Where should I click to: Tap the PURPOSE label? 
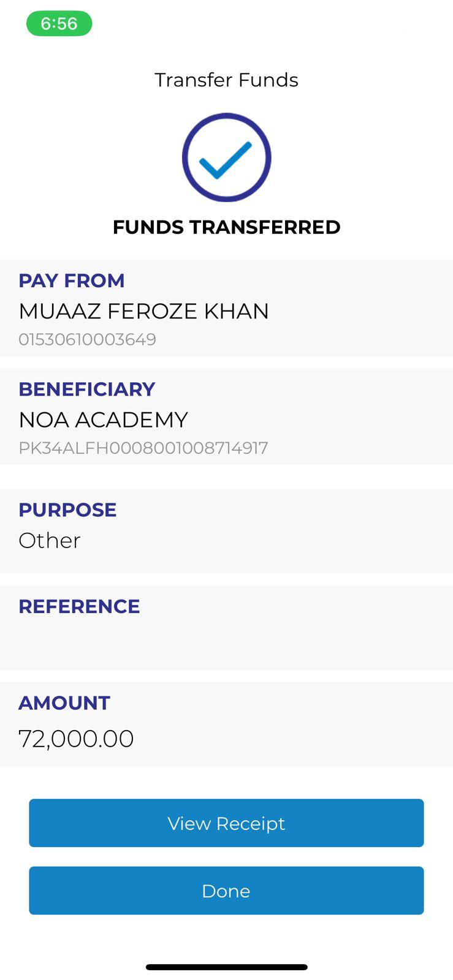coord(67,510)
